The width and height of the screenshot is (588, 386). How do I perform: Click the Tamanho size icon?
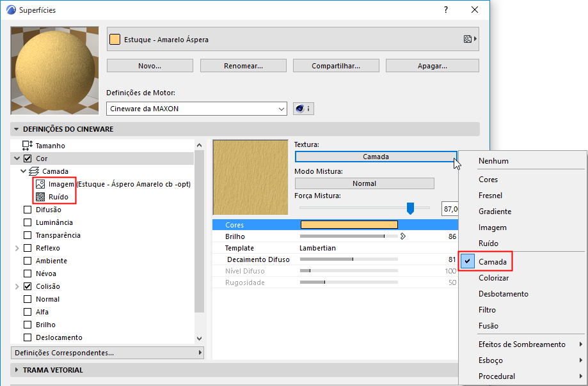(x=28, y=146)
